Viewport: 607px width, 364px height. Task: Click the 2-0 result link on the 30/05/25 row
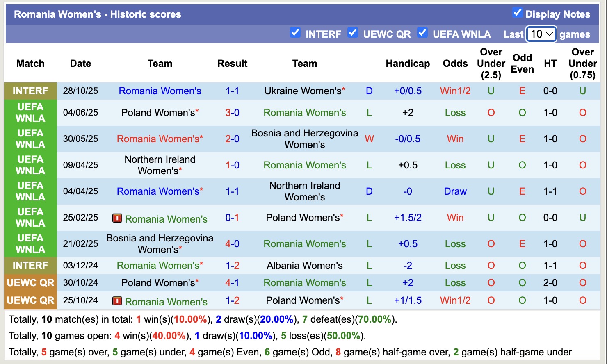coord(232,139)
